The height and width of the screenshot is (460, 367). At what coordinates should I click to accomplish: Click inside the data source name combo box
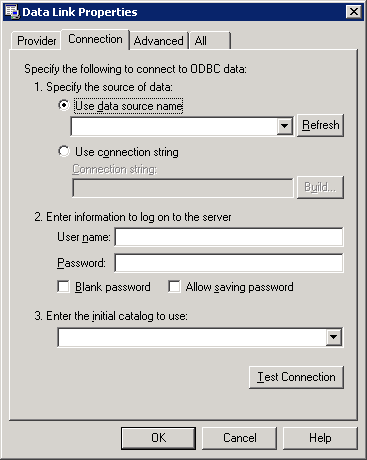pyautogui.click(x=174, y=126)
